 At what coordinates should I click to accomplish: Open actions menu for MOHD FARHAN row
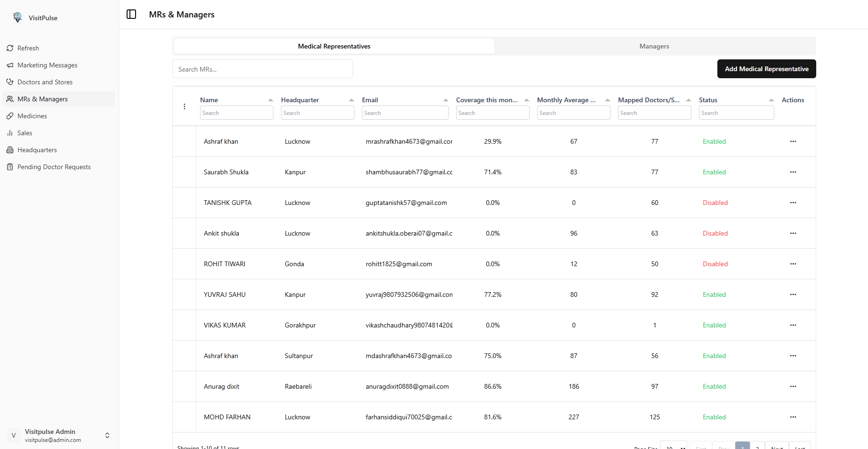click(x=793, y=417)
